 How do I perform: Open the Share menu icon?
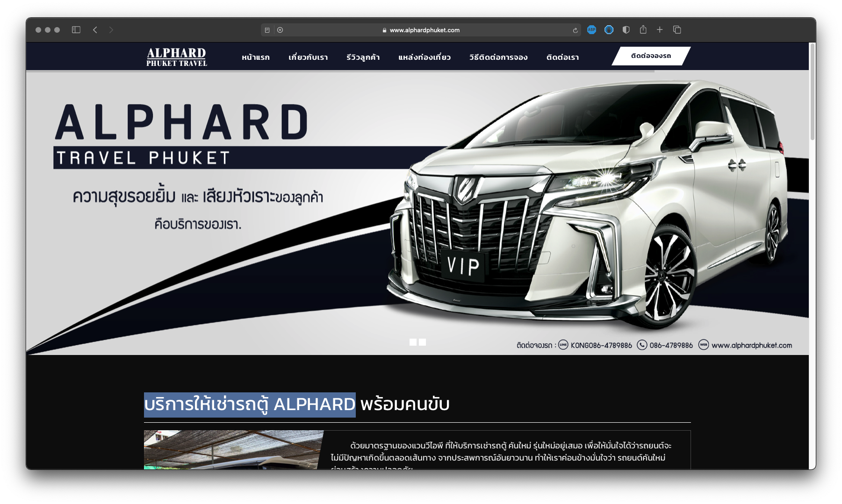(x=643, y=29)
